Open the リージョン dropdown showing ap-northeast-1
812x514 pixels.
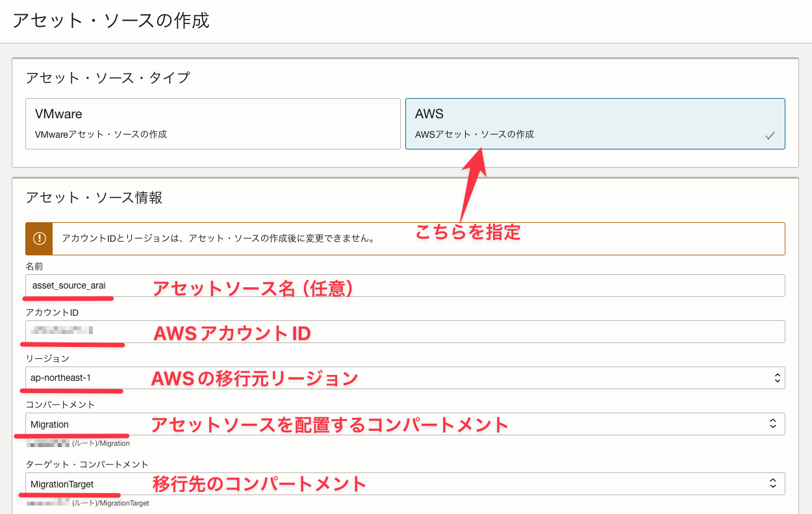[x=405, y=378]
